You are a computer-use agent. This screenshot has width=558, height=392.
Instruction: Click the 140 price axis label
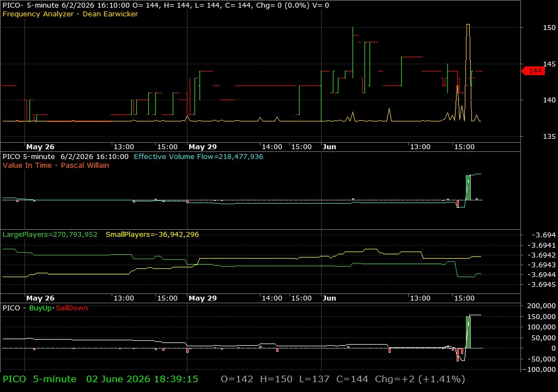(549, 100)
